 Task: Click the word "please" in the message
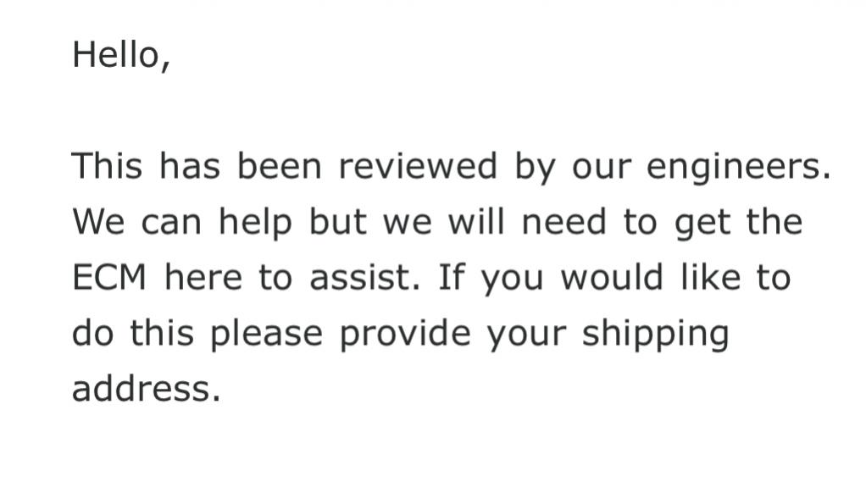(266, 335)
